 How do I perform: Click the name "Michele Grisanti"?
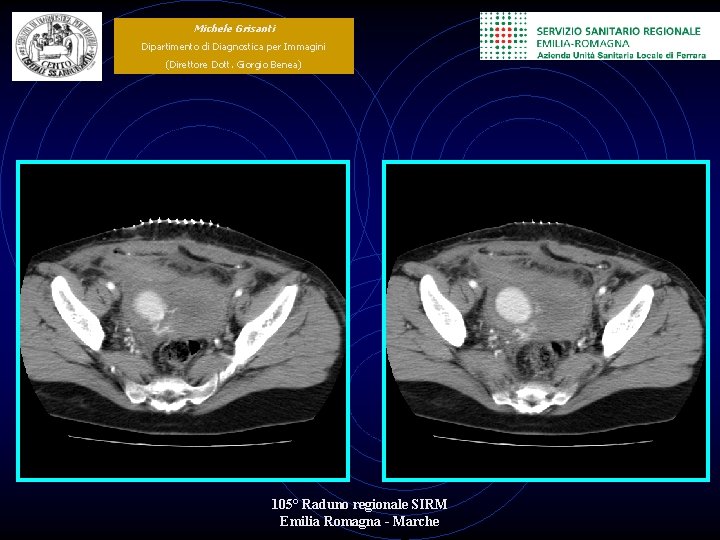[x=235, y=28]
